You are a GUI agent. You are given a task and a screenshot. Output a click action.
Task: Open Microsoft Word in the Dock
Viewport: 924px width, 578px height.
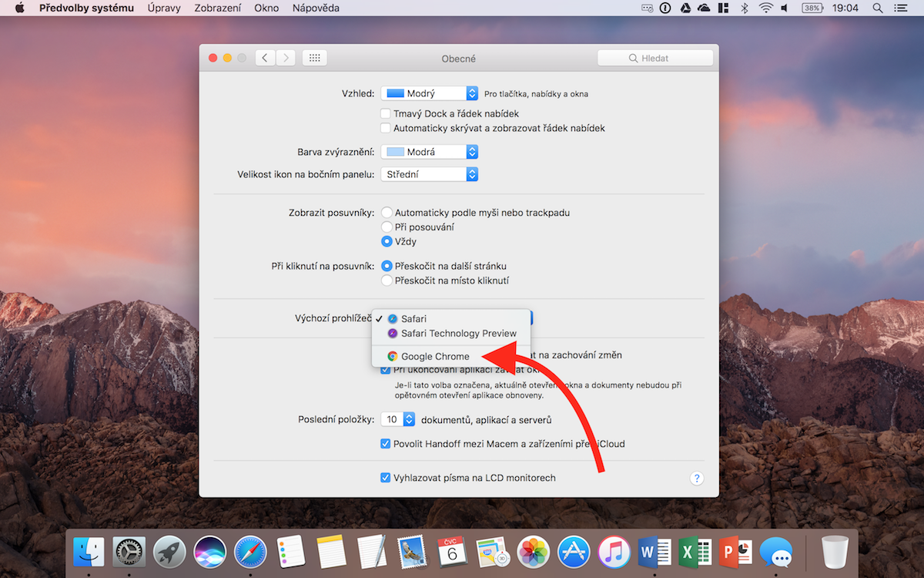pyautogui.click(x=654, y=552)
